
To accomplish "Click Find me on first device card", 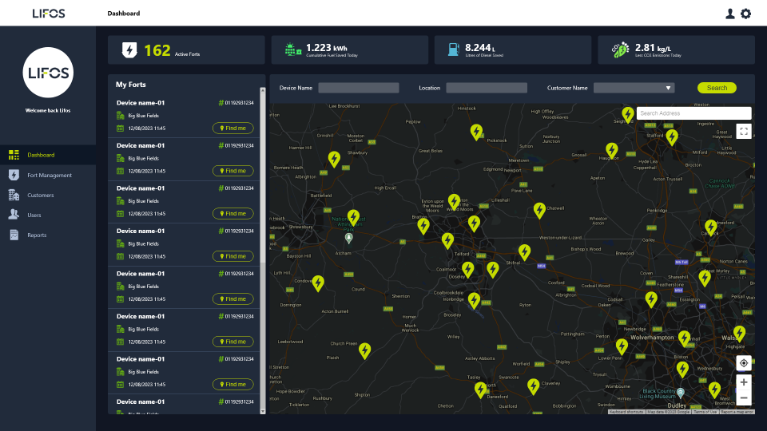I will (233, 128).
